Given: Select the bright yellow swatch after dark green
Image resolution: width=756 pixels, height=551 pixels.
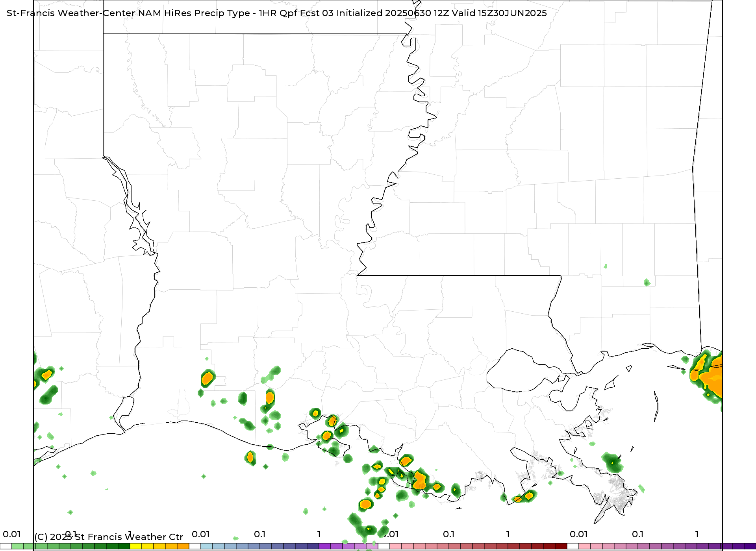Looking at the screenshot, I should point(136,546).
